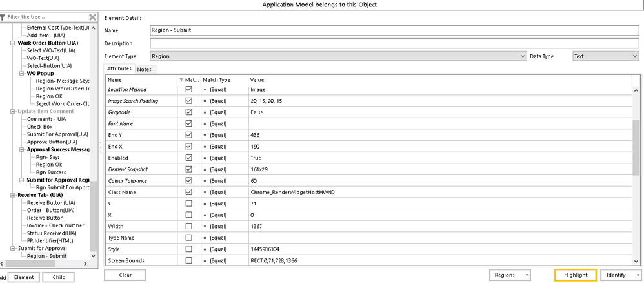The width and height of the screenshot is (644, 283).
Task: Click the element tree vertical scrollbar
Action: [93, 216]
